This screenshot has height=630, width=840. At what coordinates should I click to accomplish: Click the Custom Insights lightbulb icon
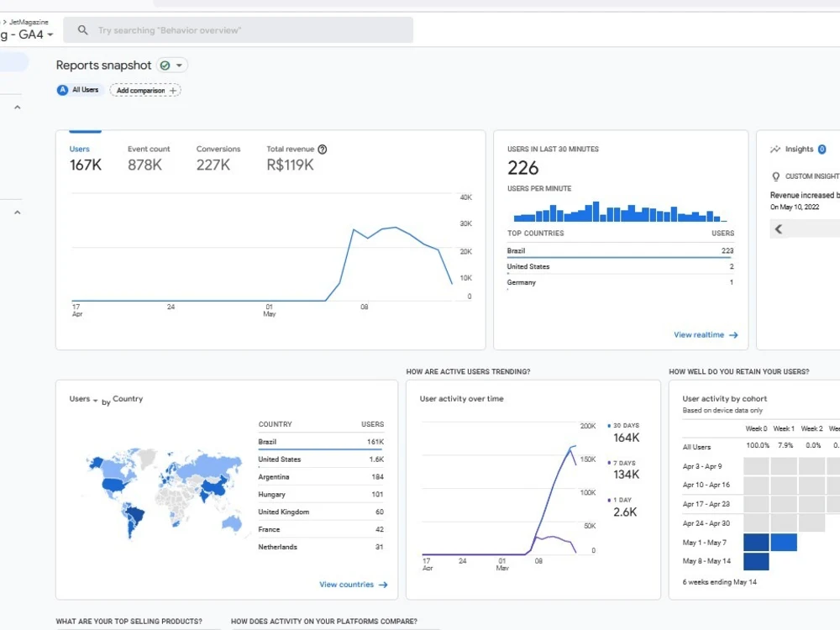(x=775, y=176)
